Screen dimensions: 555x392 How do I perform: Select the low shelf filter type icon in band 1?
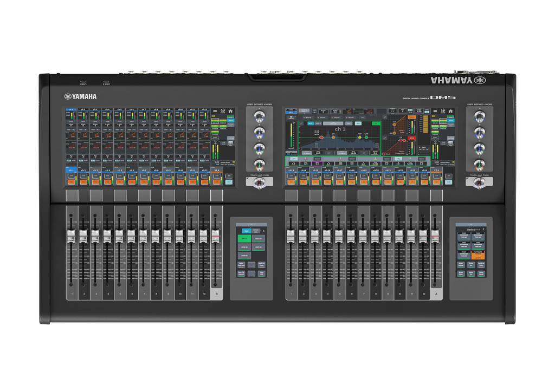coord(294,159)
